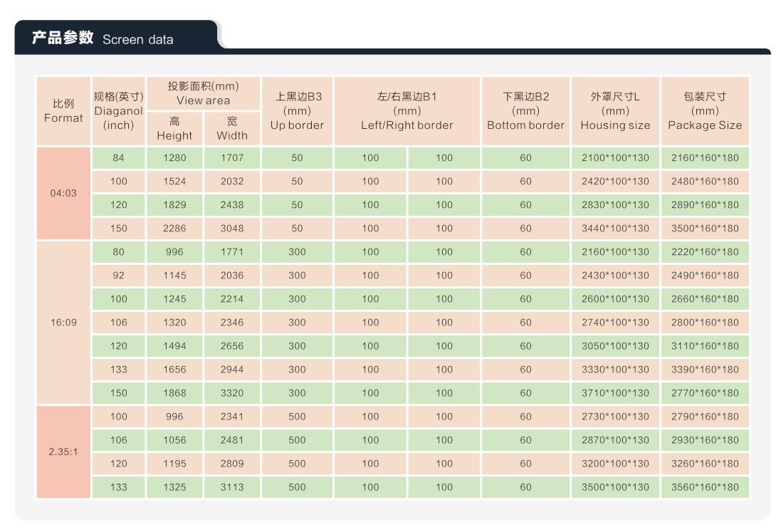Click the Housing size column header
This screenshot has width=781, height=532.
point(615,111)
